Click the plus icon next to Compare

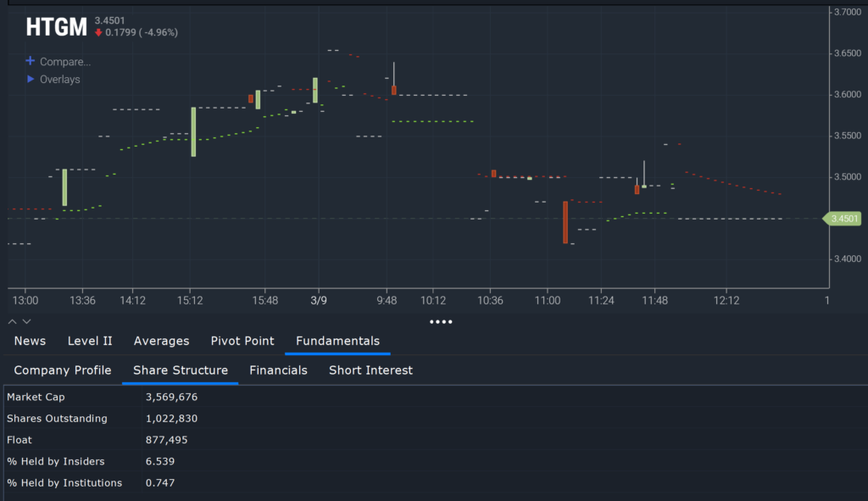(x=31, y=61)
